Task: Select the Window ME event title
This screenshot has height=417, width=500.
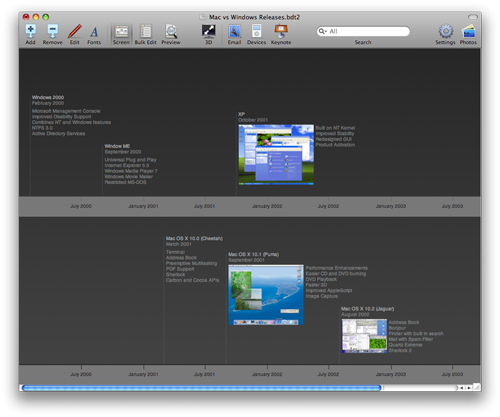Action: 117,146
